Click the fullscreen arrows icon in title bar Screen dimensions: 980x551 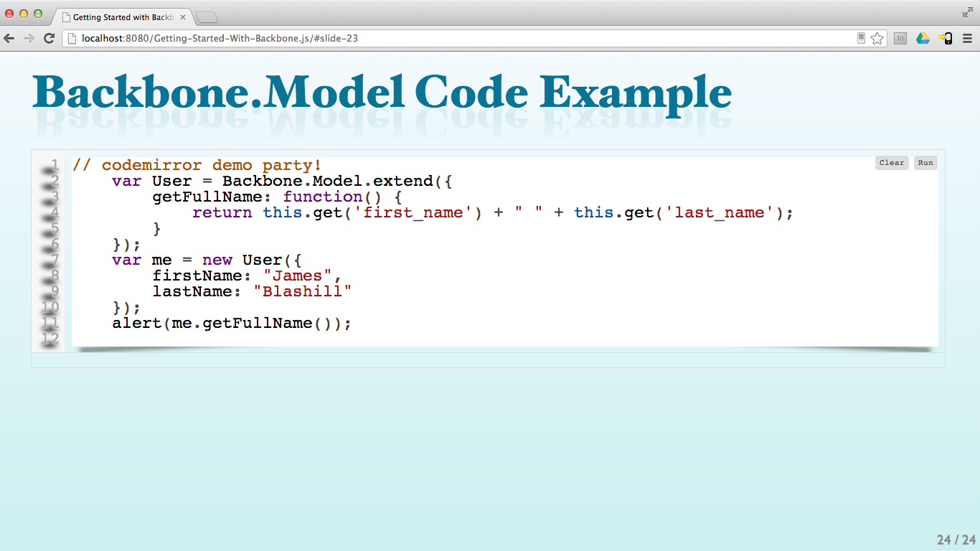tap(967, 12)
